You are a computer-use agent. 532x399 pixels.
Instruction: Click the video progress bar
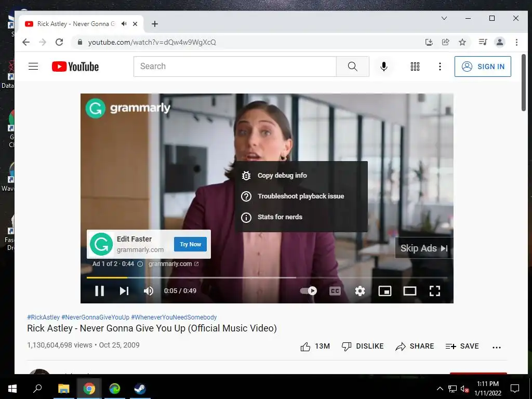pyautogui.click(x=267, y=277)
